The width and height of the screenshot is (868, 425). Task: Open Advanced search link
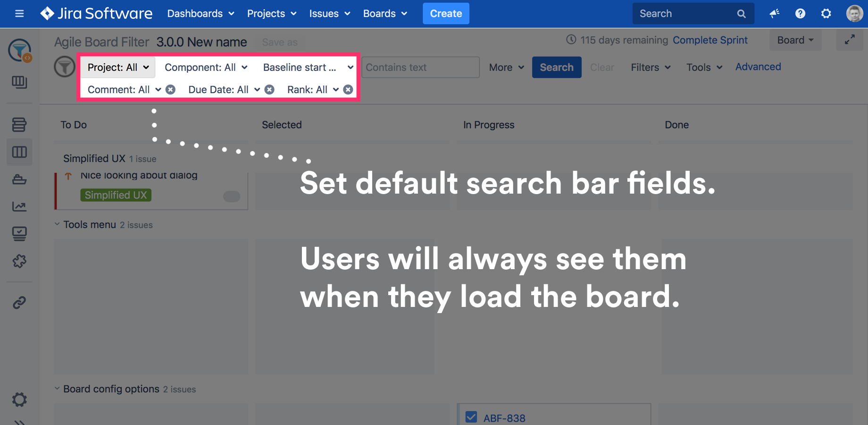tap(758, 67)
